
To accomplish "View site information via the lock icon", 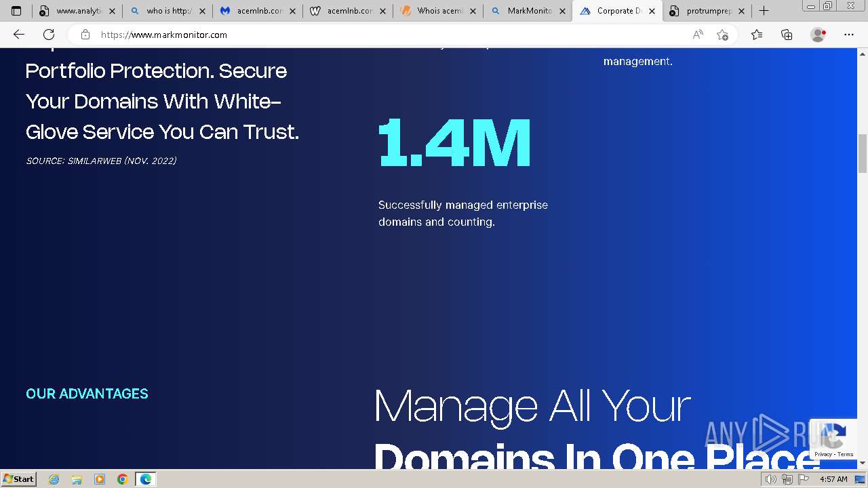I will (85, 35).
